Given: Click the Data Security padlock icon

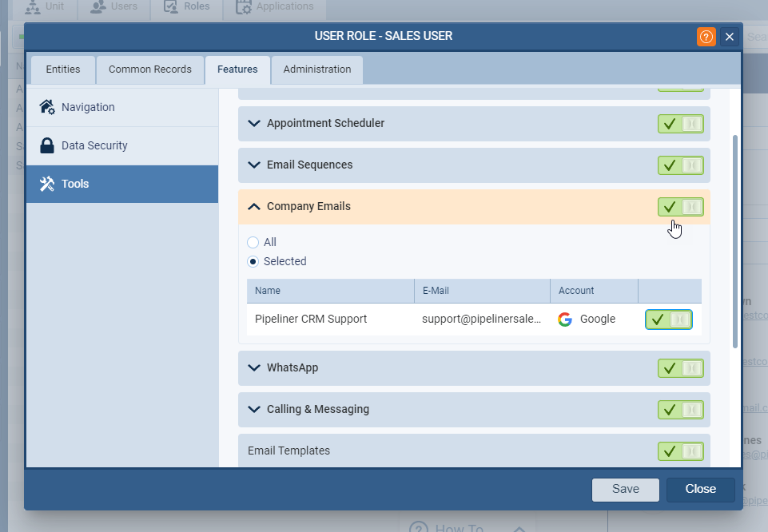Looking at the screenshot, I should point(47,145).
